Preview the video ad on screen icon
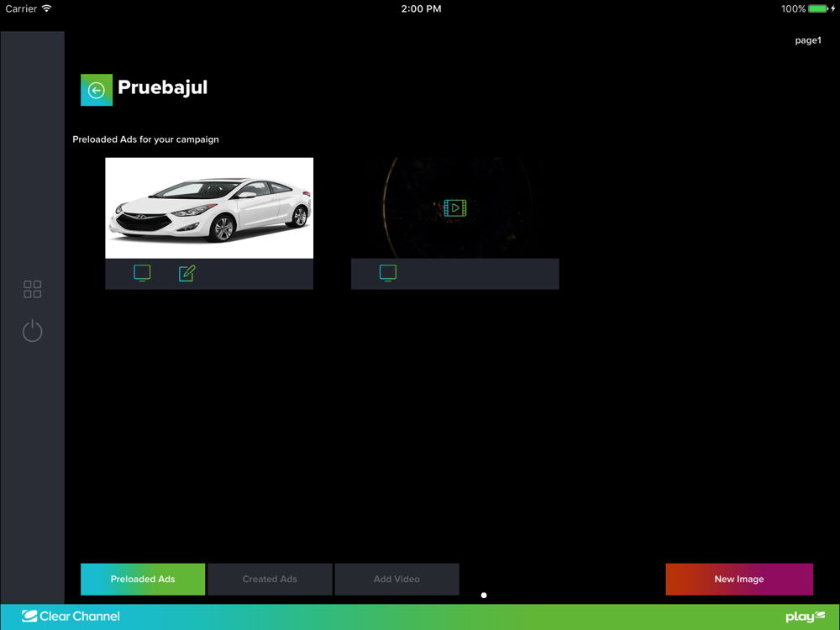 (x=388, y=273)
